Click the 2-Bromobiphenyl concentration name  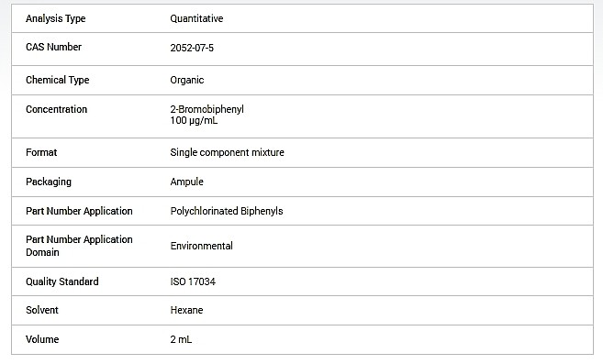[207, 109]
